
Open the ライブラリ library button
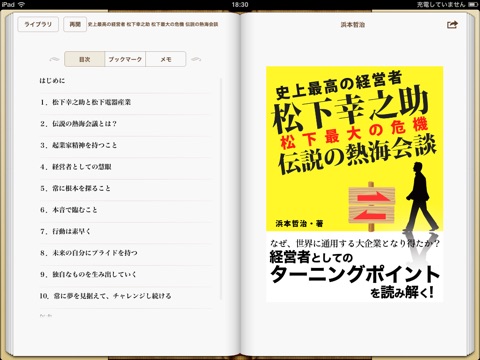pyautogui.click(x=38, y=24)
